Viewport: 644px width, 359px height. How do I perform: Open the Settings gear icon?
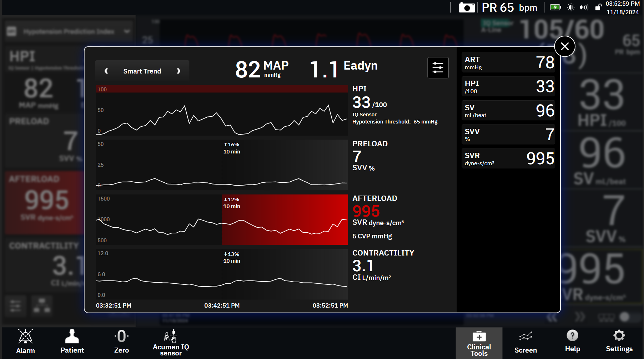pos(619,342)
